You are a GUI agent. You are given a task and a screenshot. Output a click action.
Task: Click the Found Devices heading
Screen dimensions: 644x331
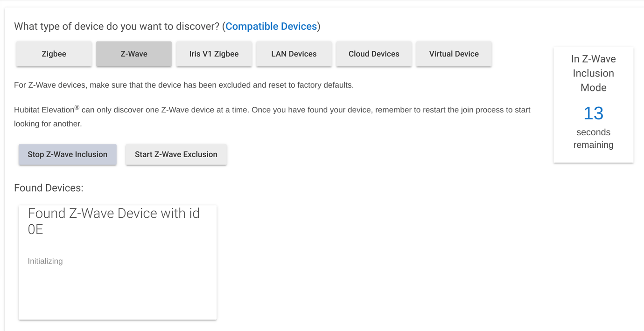tap(49, 188)
